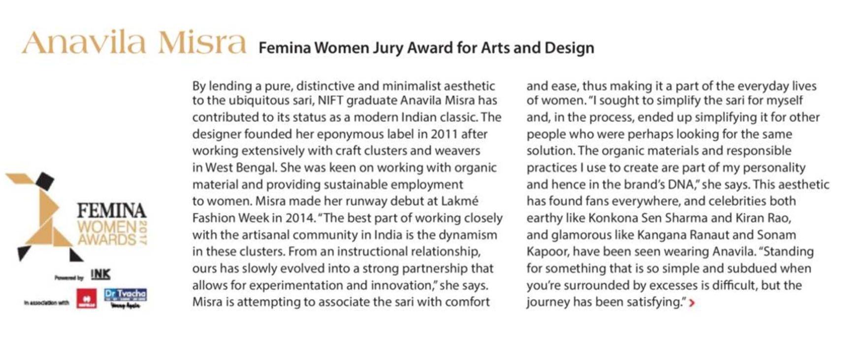The image size is (868, 354).
Task: Click the black square atop the tangram figure
Action: (x=45, y=181)
